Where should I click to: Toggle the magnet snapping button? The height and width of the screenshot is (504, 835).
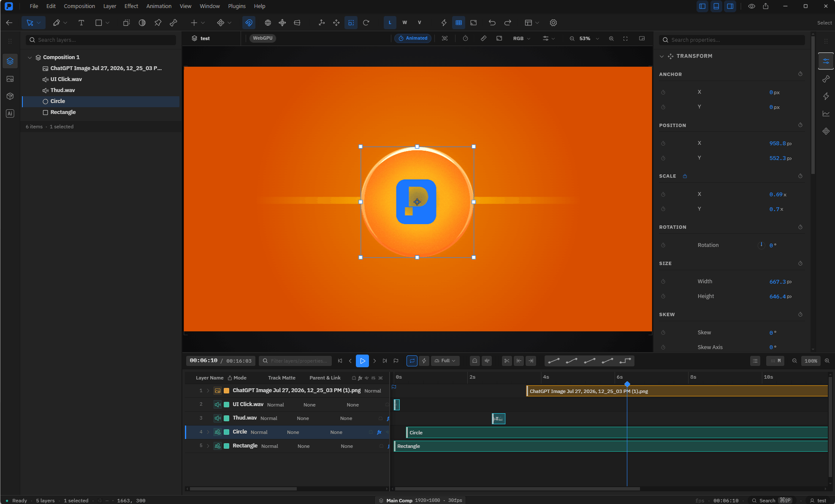tap(249, 23)
